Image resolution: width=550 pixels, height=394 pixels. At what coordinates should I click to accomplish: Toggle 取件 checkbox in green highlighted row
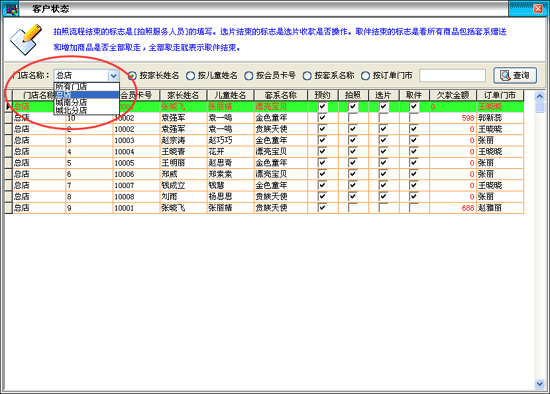pyautogui.click(x=414, y=106)
